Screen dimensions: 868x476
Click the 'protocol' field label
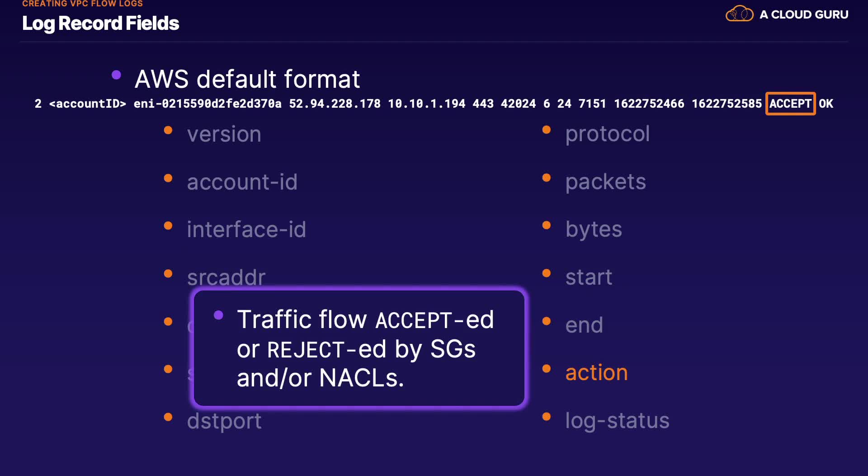(607, 134)
